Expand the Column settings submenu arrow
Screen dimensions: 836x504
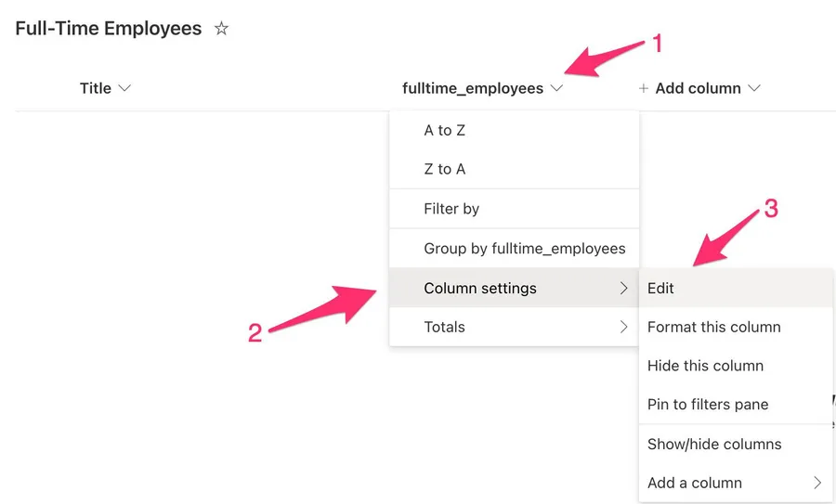coord(624,289)
